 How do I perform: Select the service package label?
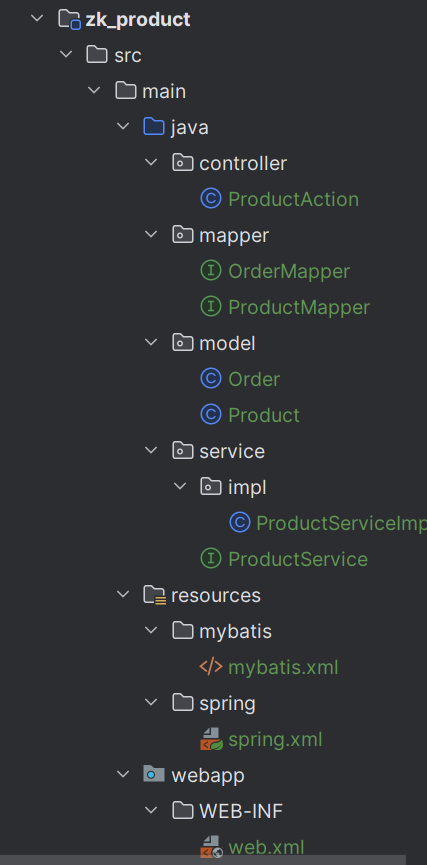[232, 451]
